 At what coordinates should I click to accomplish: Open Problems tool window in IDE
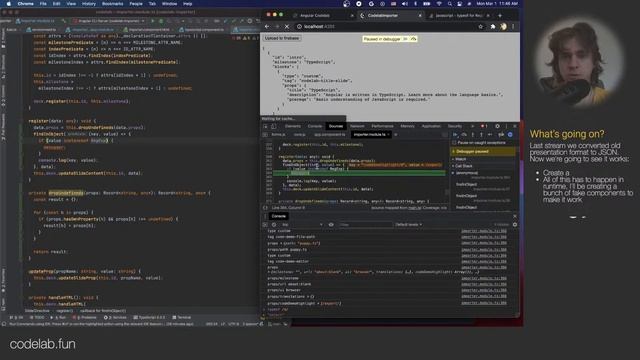click(85, 318)
